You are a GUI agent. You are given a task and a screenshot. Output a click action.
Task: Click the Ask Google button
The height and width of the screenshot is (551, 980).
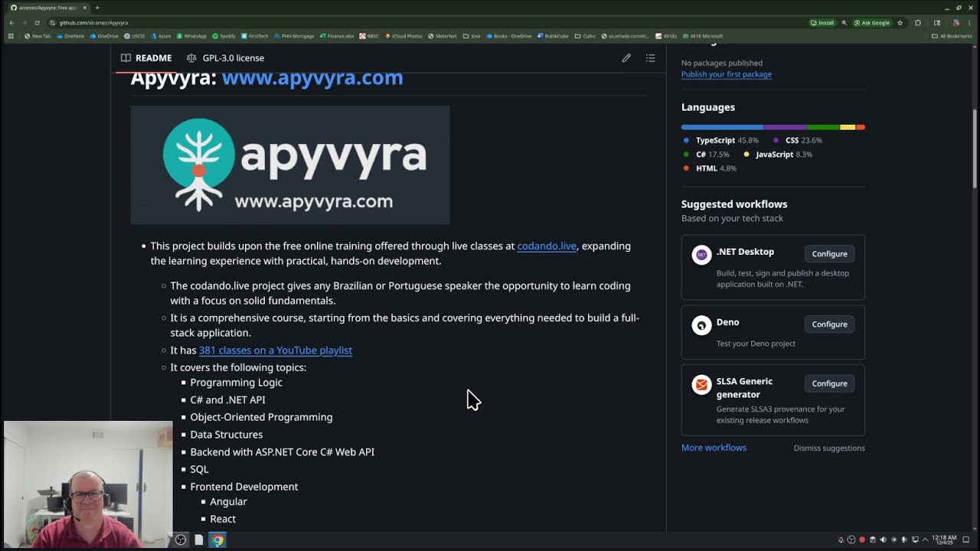[873, 23]
